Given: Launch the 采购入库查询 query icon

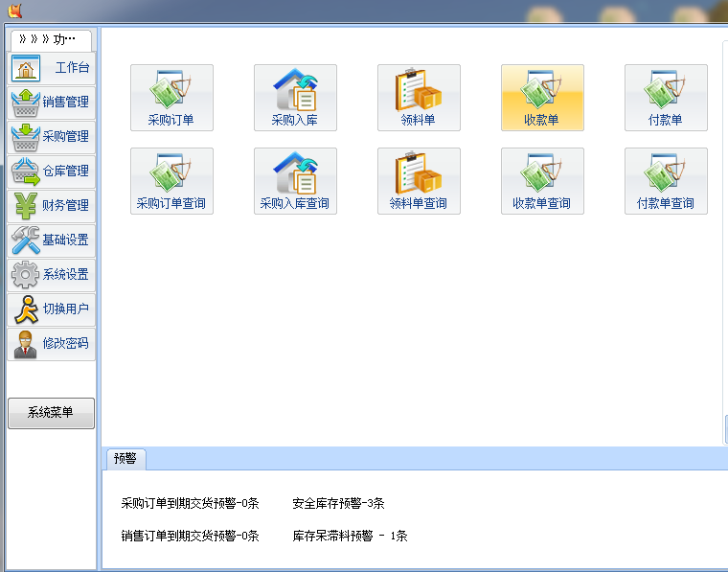Looking at the screenshot, I should click(295, 180).
